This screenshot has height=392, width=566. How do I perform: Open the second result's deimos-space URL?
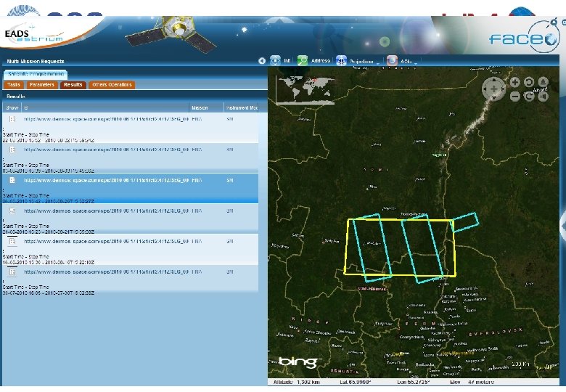pos(106,150)
